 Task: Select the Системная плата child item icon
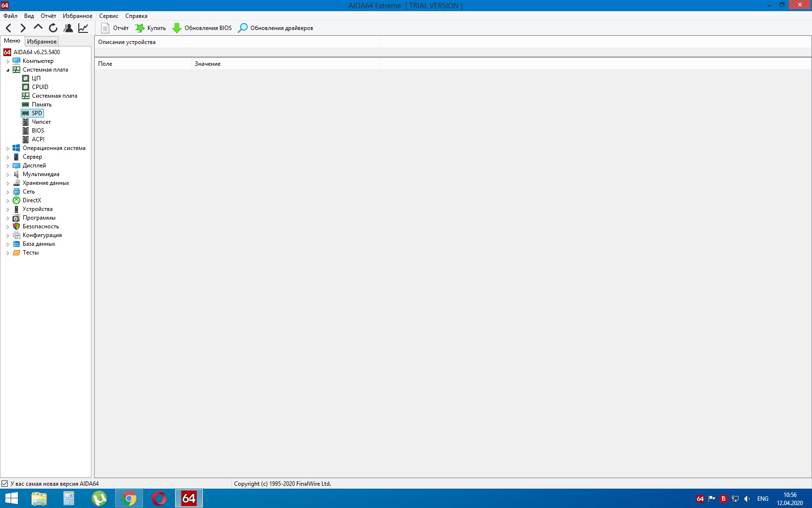pyautogui.click(x=26, y=96)
